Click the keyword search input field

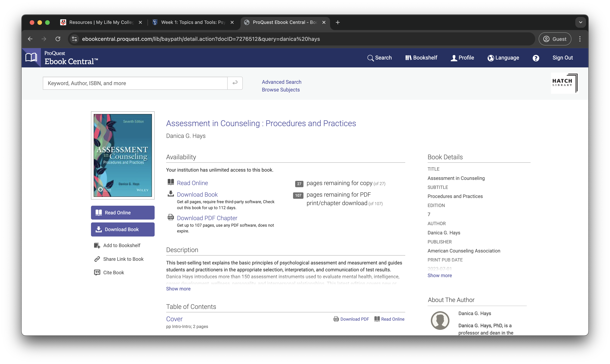(x=135, y=83)
